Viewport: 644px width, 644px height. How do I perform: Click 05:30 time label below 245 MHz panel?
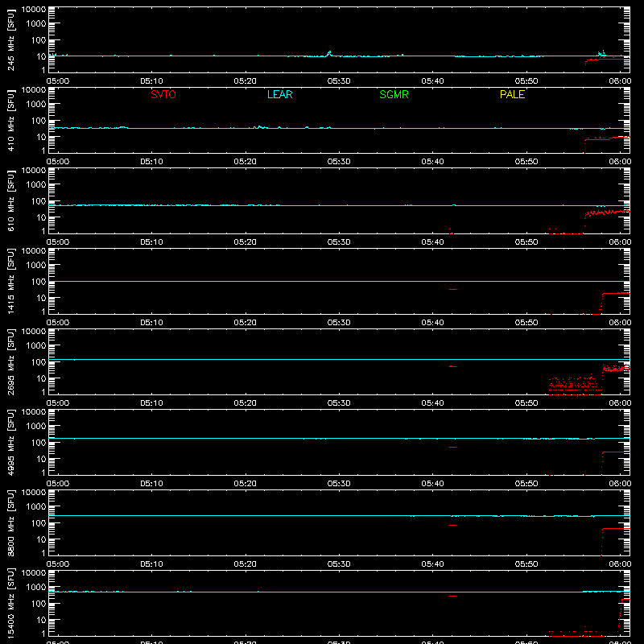339,81
